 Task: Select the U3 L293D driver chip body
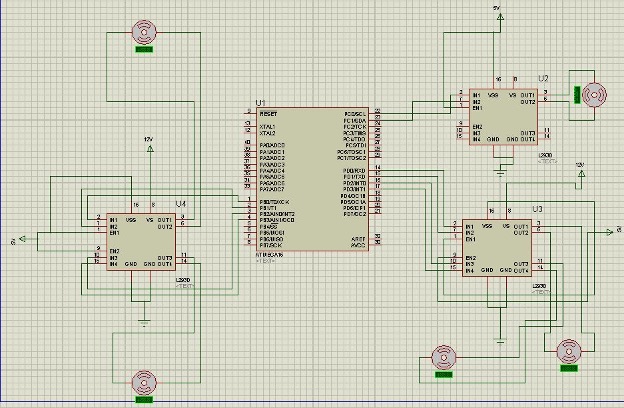tap(497, 248)
